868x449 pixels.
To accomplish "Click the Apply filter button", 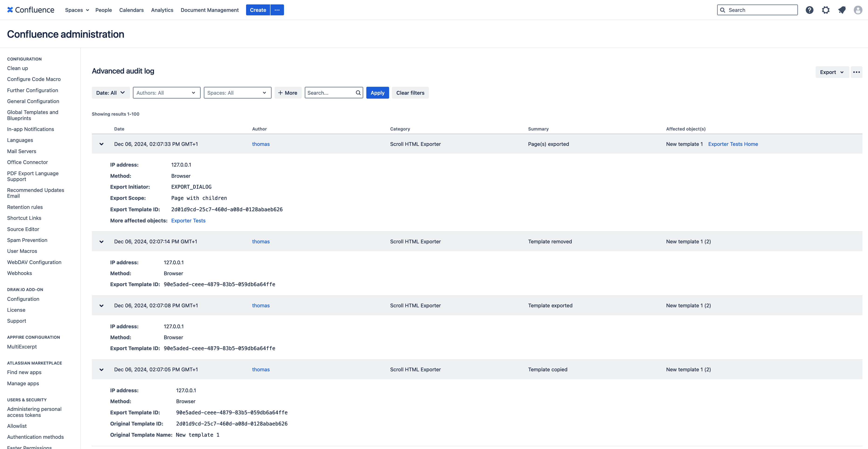I will [377, 93].
